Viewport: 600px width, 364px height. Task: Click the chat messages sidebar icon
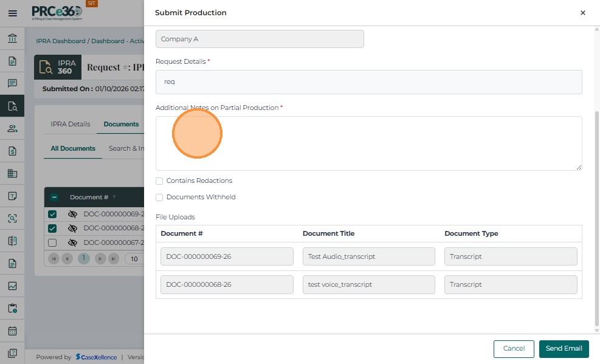(x=12, y=84)
